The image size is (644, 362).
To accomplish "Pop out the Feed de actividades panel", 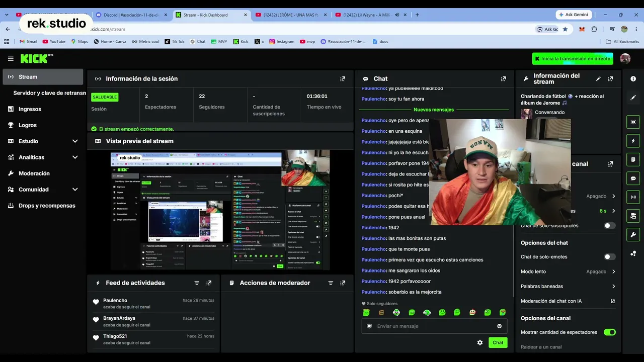I will coord(209,283).
